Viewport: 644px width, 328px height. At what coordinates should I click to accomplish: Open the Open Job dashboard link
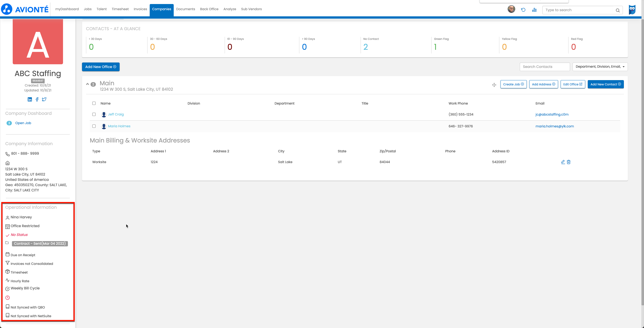pyautogui.click(x=23, y=123)
